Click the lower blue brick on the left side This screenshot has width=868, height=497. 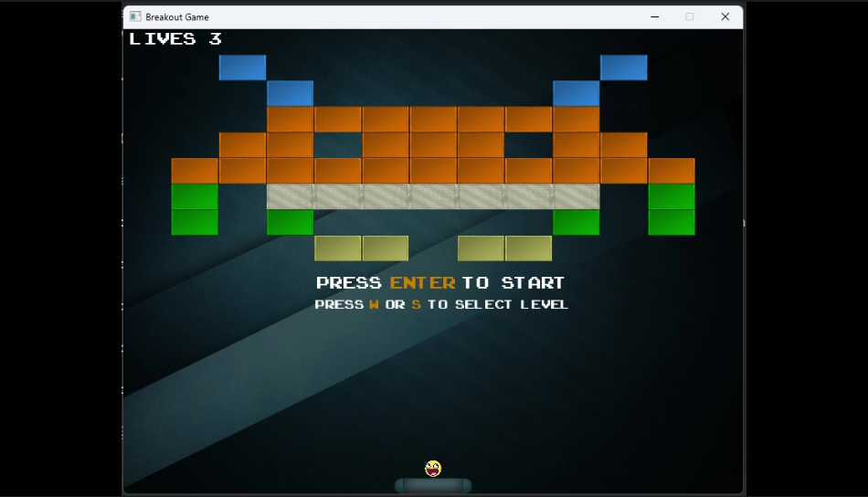(290, 93)
